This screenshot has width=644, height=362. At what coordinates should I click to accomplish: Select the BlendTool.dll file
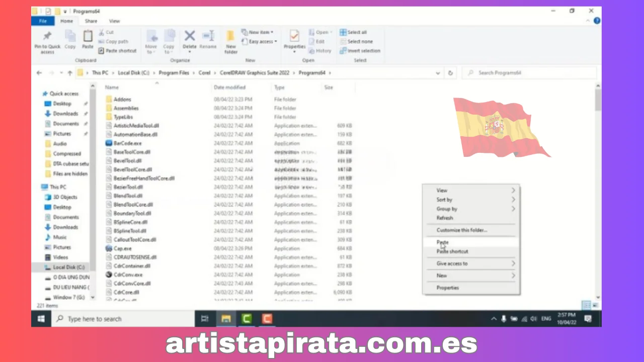click(x=128, y=196)
